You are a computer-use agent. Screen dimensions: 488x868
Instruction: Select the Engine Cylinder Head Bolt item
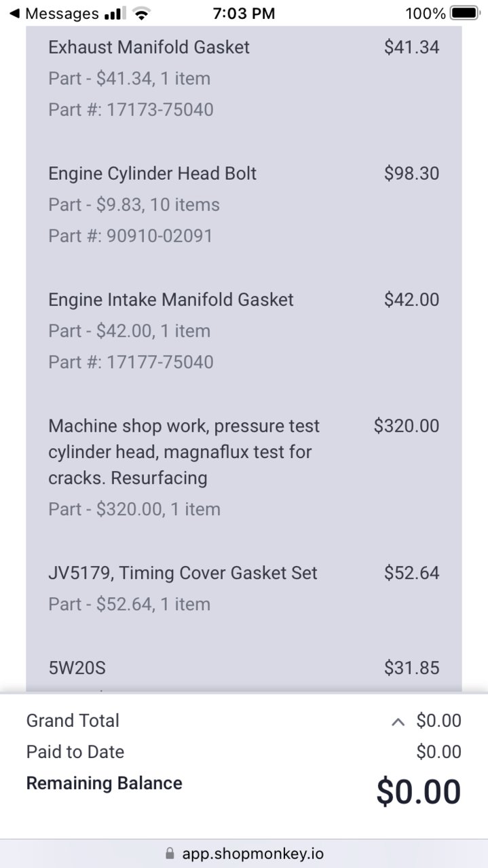(x=244, y=204)
